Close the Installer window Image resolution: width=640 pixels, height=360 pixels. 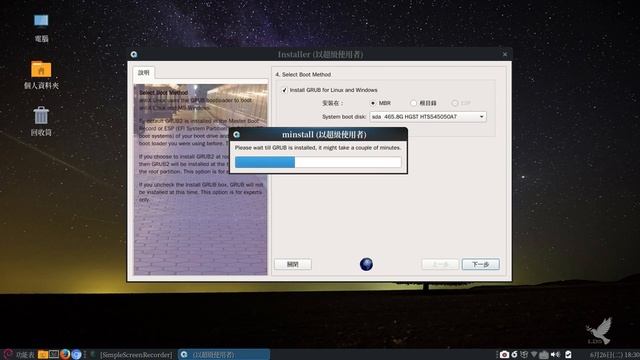tap(505, 54)
